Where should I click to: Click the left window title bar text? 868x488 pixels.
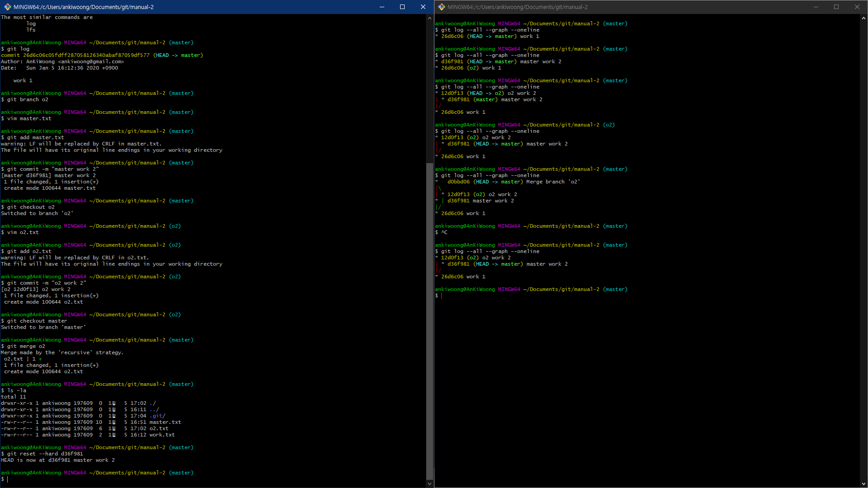click(x=84, y=7)
